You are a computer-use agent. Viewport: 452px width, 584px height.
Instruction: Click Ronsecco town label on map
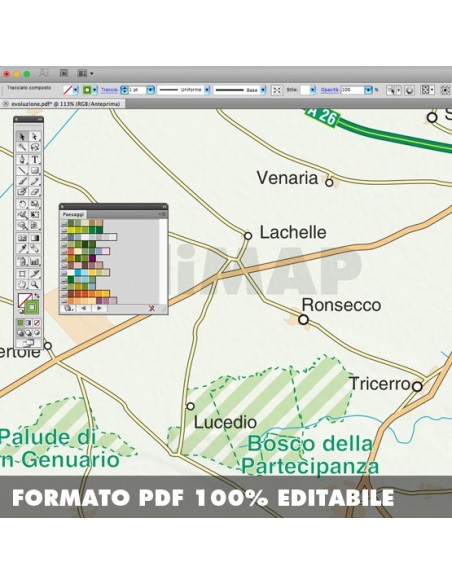(341, 305)
